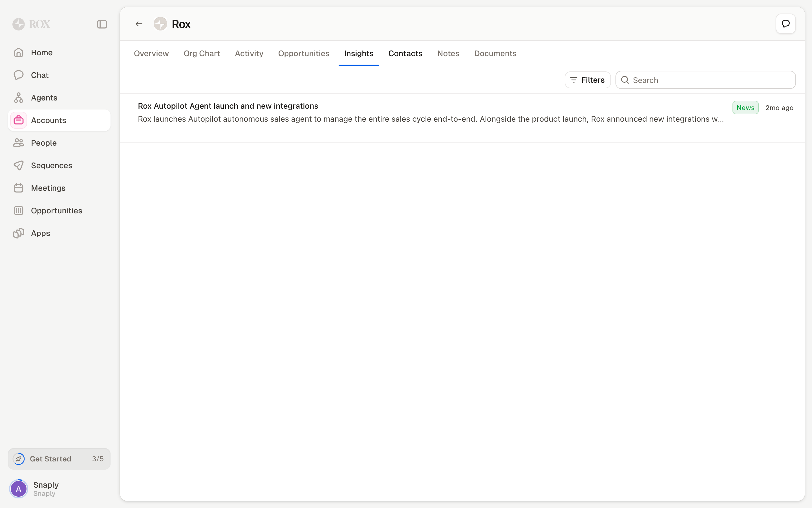Open the Chat bubble icon in sidebar

pyautogui.click(x=19, y=75)
